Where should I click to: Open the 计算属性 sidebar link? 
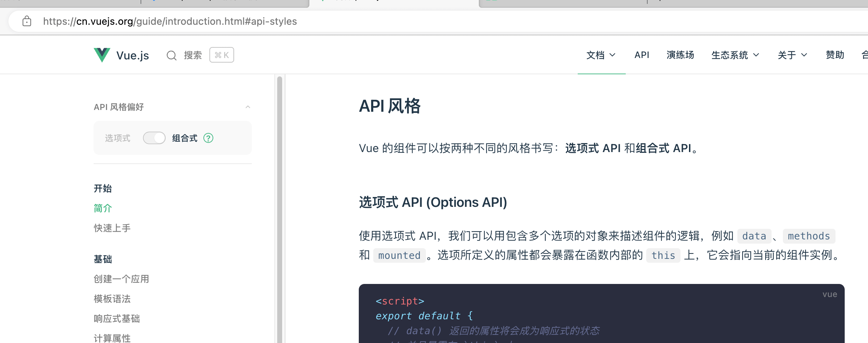(x=112, y=338)
